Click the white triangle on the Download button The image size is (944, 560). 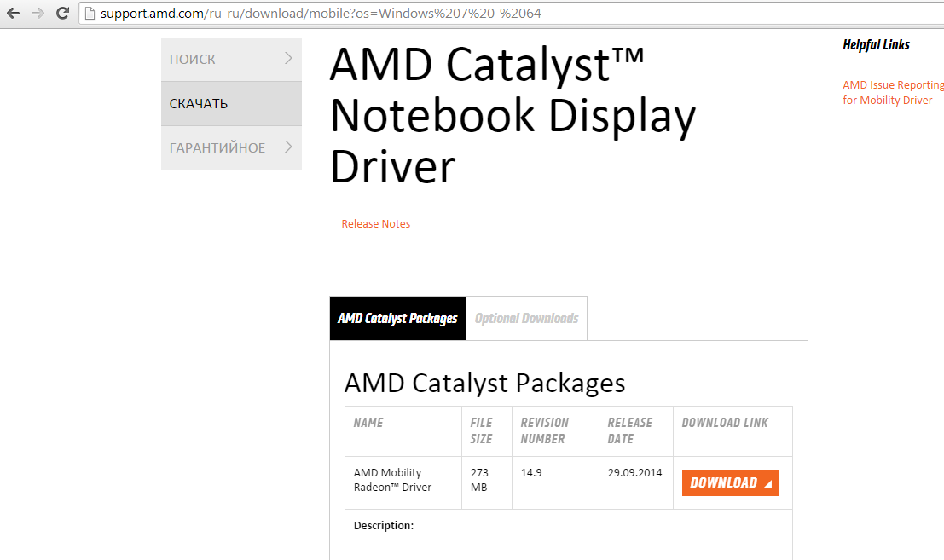pyautogui.click(x=767, y=483)
